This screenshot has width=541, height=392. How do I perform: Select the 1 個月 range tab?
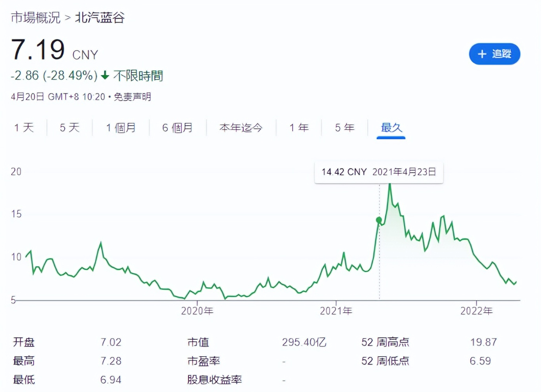[121, 128]
